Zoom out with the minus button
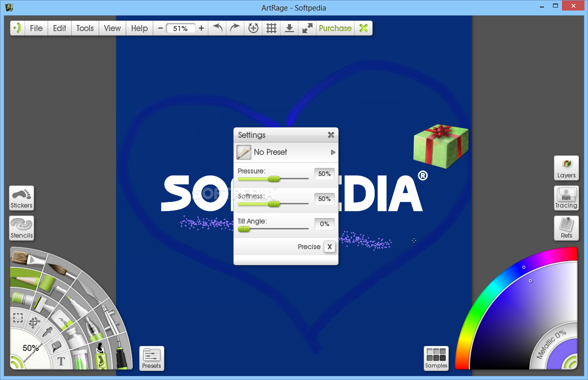 click(x=160, y=28)
